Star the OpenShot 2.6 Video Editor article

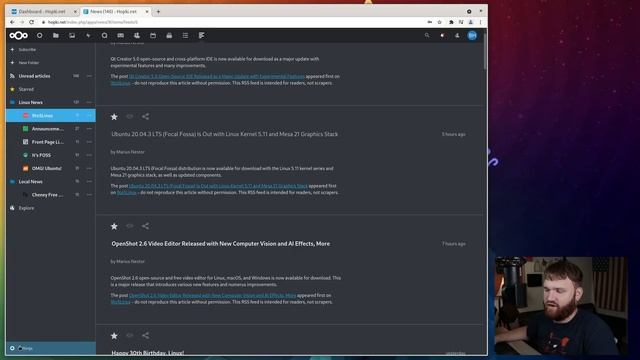tap(114, 226)
